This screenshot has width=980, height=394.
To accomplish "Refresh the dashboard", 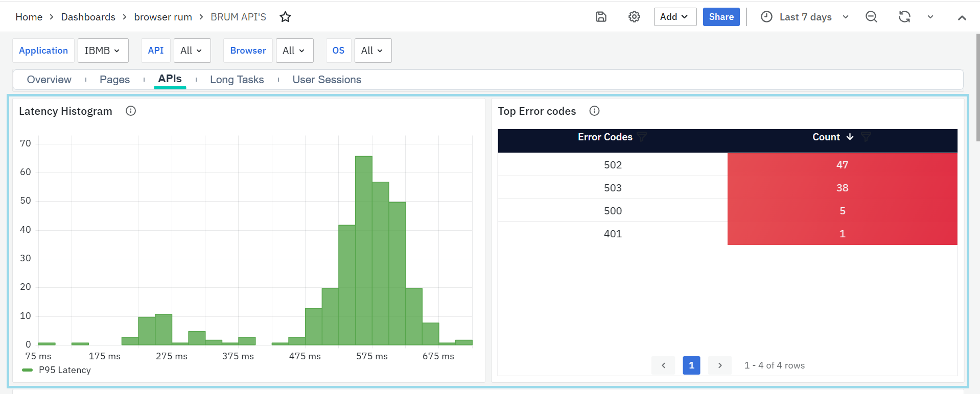I will pyautogui.click(x=904, y=17).
